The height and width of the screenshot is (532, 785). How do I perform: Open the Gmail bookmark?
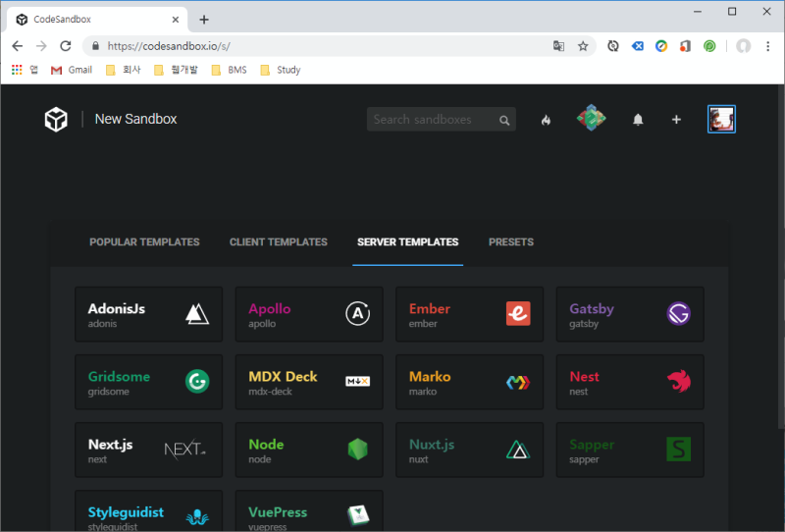pyautogui.click(x=72, y=70)
